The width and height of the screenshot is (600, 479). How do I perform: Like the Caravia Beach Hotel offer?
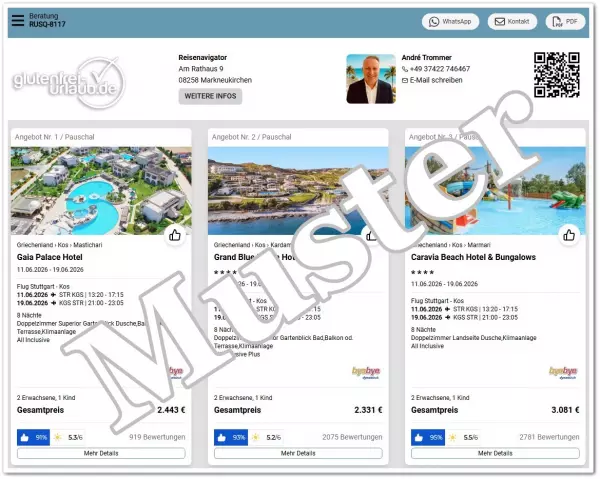pos(569,235)
